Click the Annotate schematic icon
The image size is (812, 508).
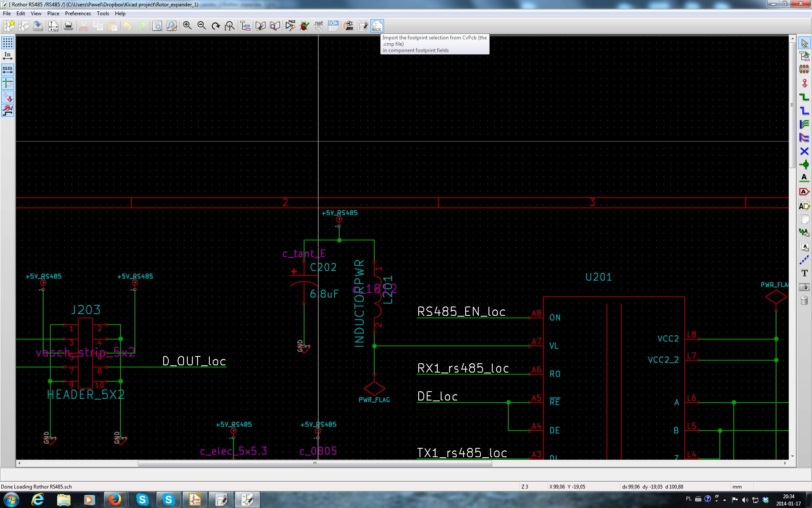click(x=290, y=26)
